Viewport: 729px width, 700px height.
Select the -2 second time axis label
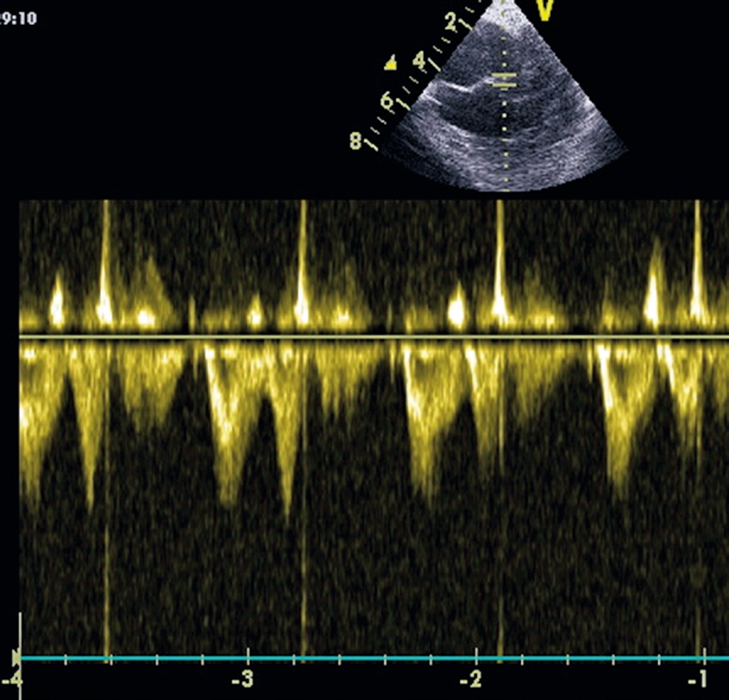470,680
